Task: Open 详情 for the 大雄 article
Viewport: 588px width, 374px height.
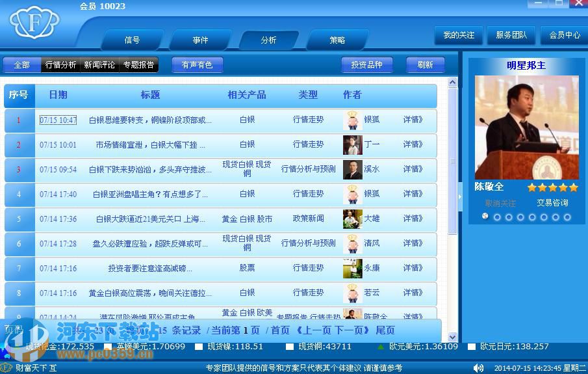Action: point(413,219)
